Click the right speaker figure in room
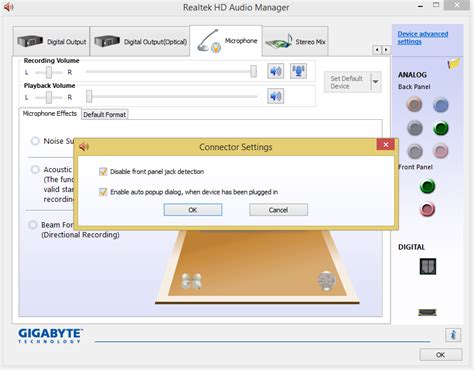 [326, 280]
